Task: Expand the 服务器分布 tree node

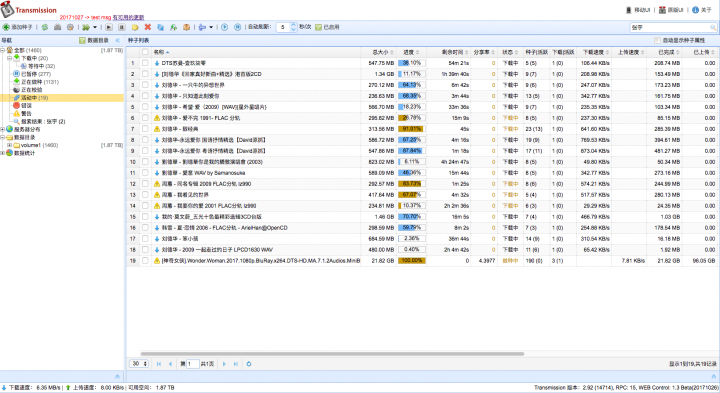Action: coord(3,129)
